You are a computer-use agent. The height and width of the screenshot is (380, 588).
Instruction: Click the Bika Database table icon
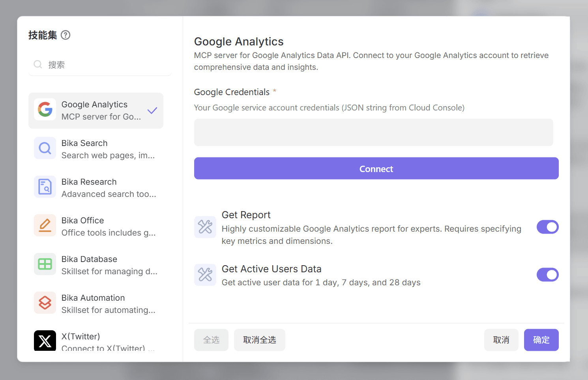coord(45,264)
